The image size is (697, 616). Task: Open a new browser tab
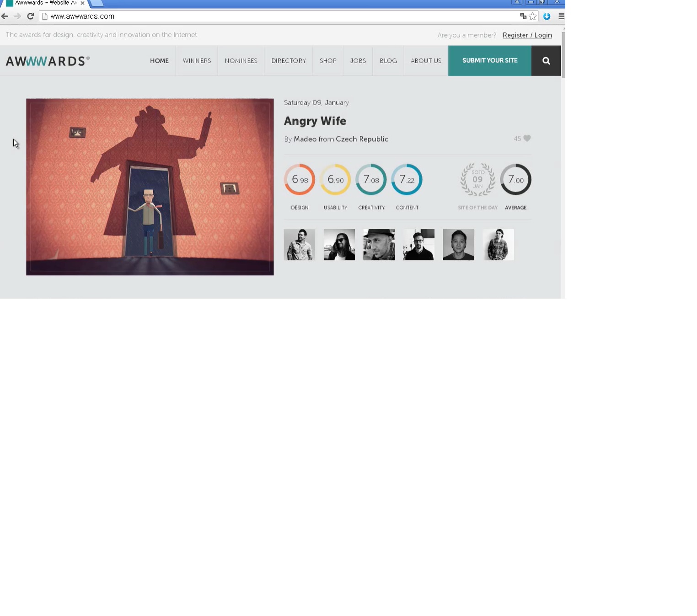pos(96,3)
